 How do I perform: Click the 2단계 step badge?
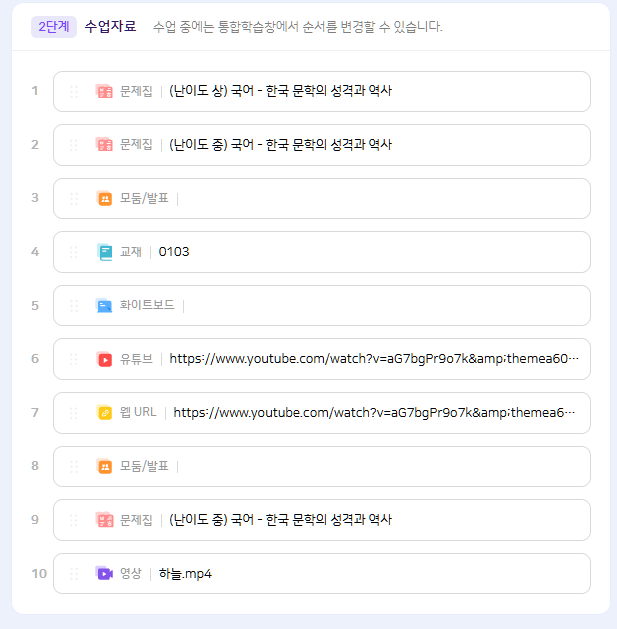pos(54,26)
